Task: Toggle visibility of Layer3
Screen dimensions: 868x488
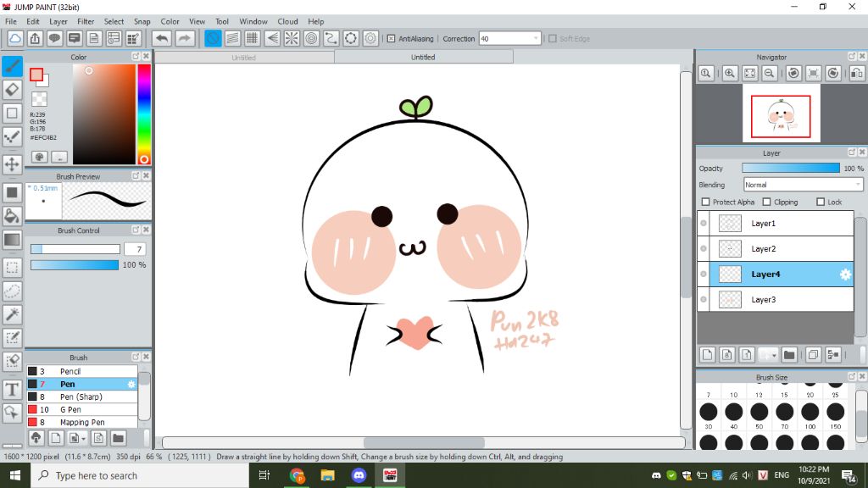Action: (x=704, y=300)
